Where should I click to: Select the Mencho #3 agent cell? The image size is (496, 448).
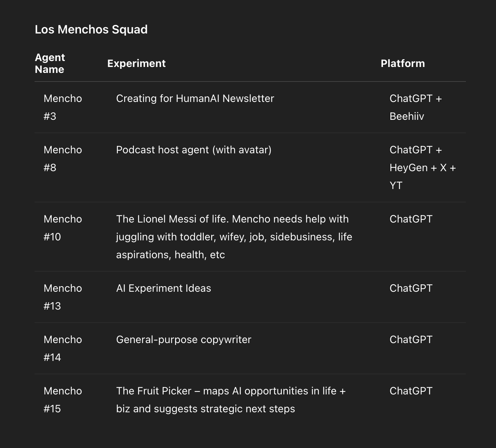(62, 107)
